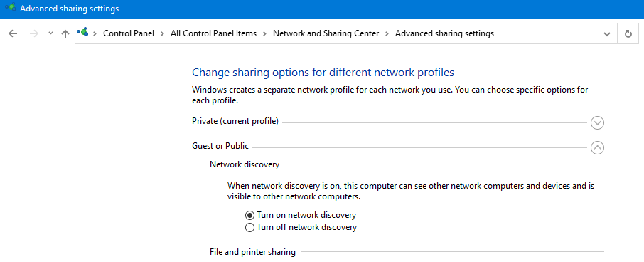Select Turn off network discovery
This screenshot has height=262, width=644.
pos(249,227)
